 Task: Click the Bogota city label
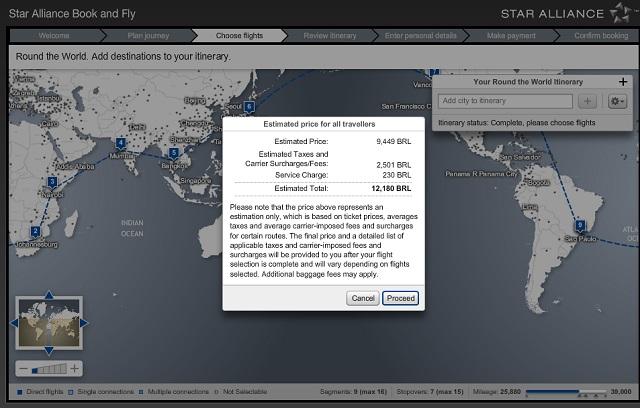pyautogui.click(x=539, y=182)
